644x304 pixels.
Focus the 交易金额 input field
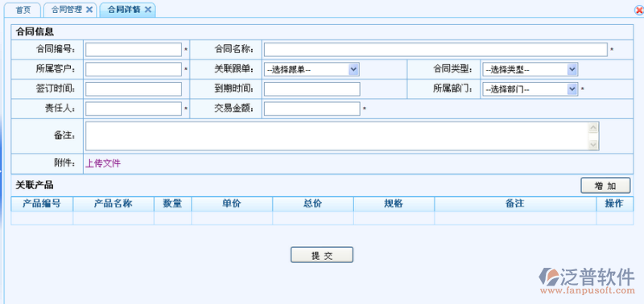click(312, 109)
